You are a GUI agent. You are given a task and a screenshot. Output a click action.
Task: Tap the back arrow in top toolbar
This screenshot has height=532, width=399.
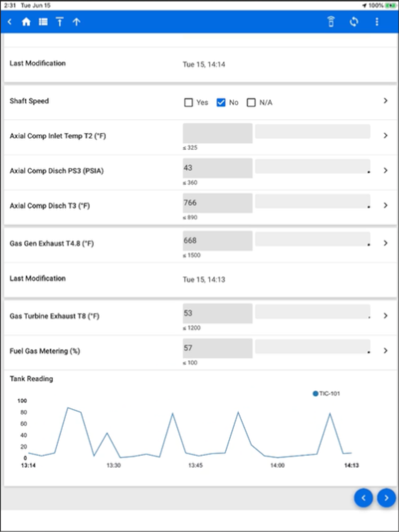point(10,22)
